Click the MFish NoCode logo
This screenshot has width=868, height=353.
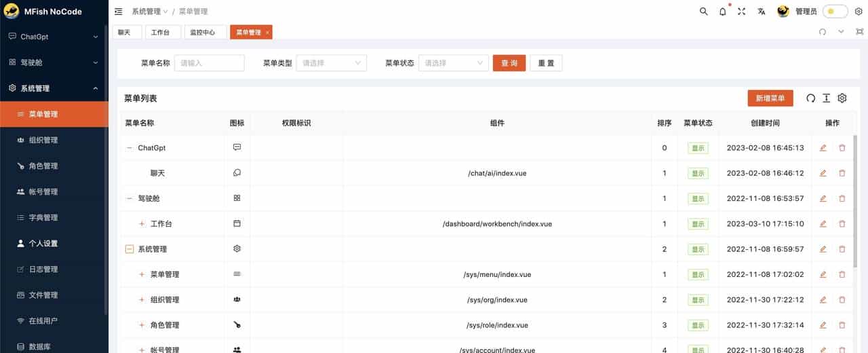click(12, 12)
